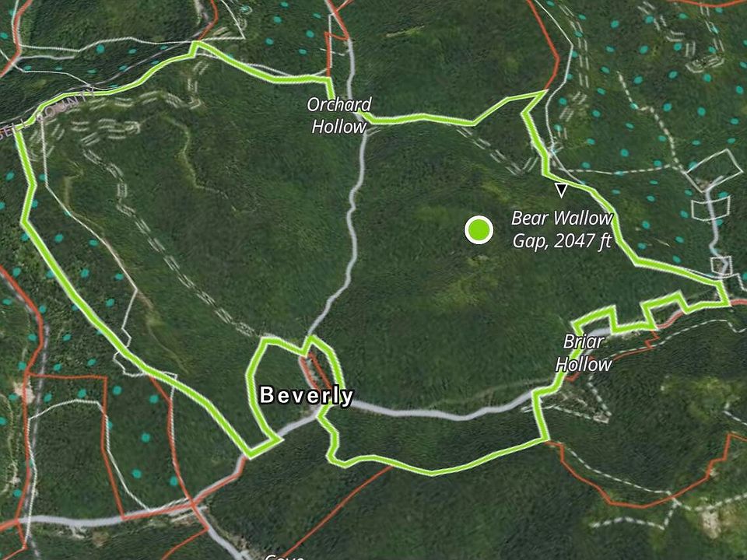This screenshot has width=747, height=560.
Task: Select the Briar Hollow place label
Action: click(x=584, y=353)
